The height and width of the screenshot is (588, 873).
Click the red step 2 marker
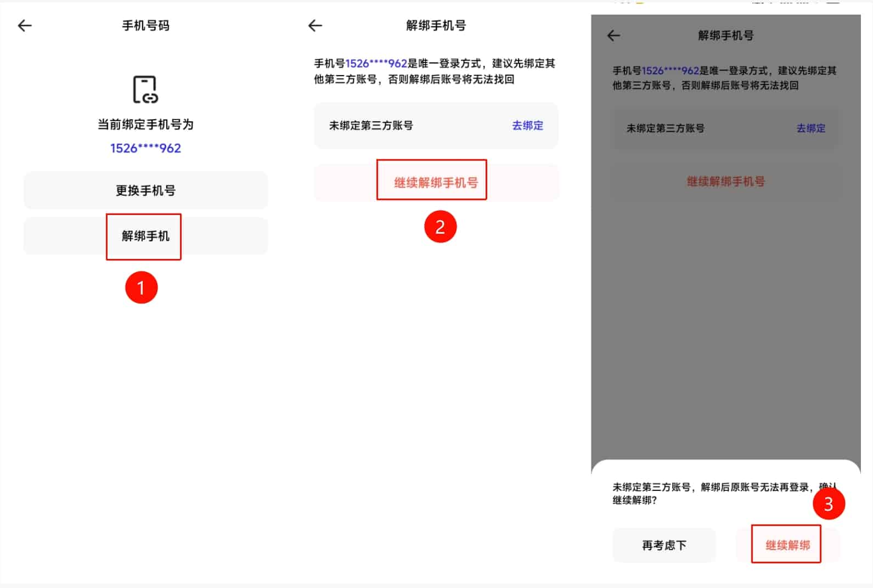point(440,227)
